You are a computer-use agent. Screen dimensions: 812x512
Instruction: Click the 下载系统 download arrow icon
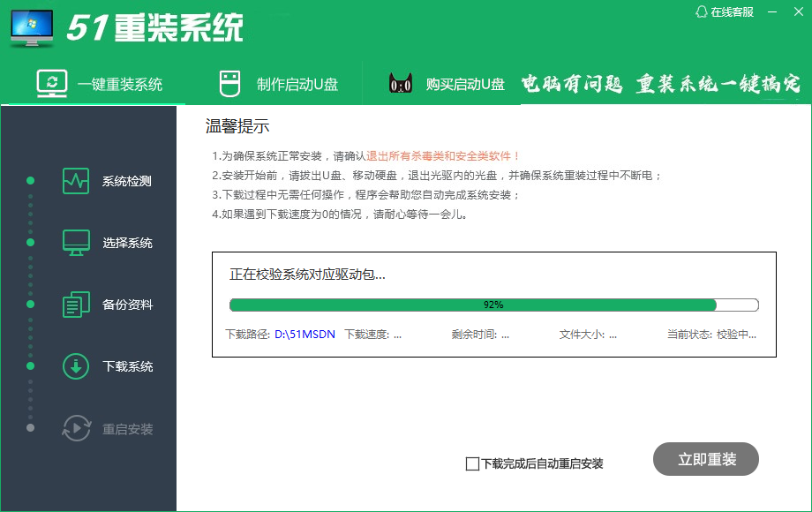[x=76, y=366]
